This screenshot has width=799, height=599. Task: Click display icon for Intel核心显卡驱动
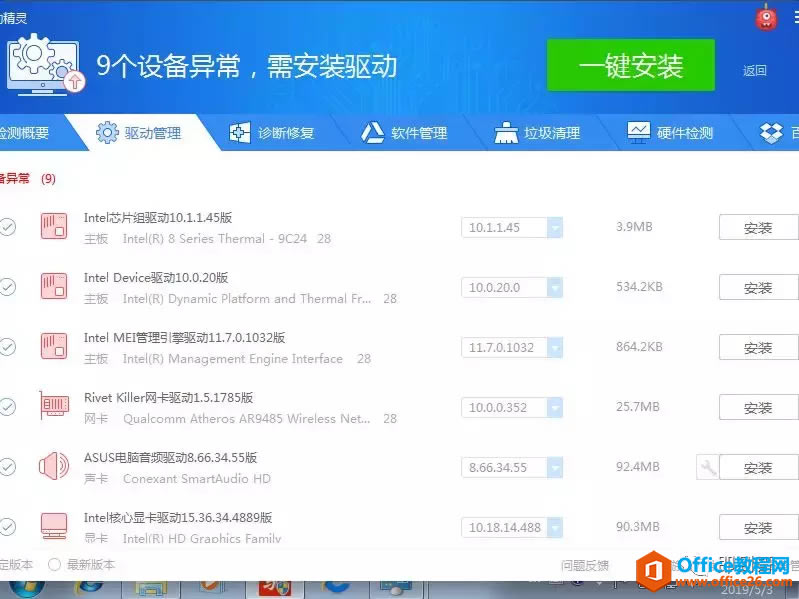[x=54, y=526]
